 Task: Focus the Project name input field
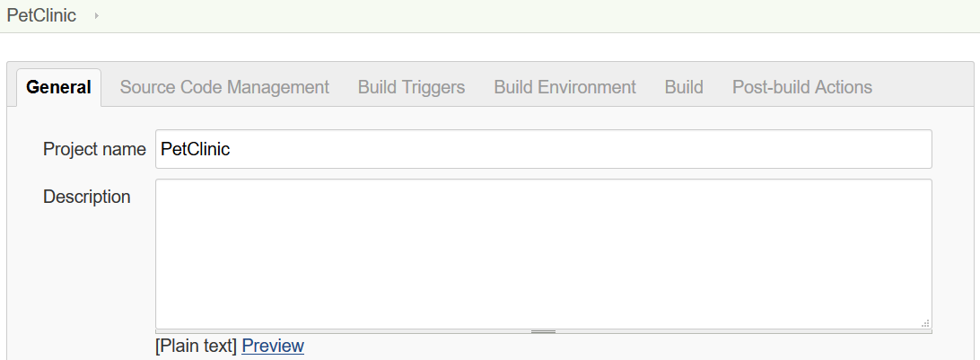(x=544, y=149)
